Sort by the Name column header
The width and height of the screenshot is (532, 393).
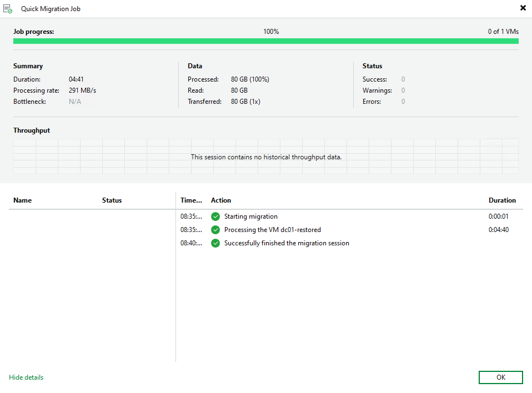22,200
